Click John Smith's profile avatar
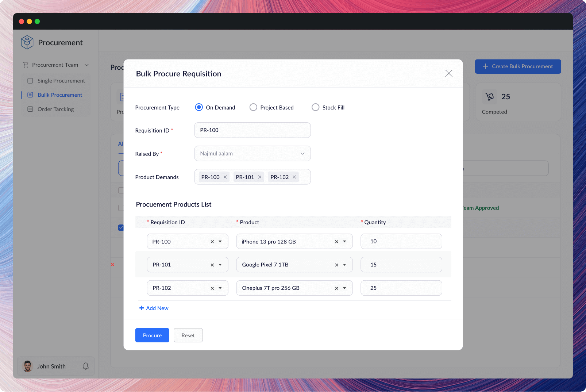 coord(27,366)
